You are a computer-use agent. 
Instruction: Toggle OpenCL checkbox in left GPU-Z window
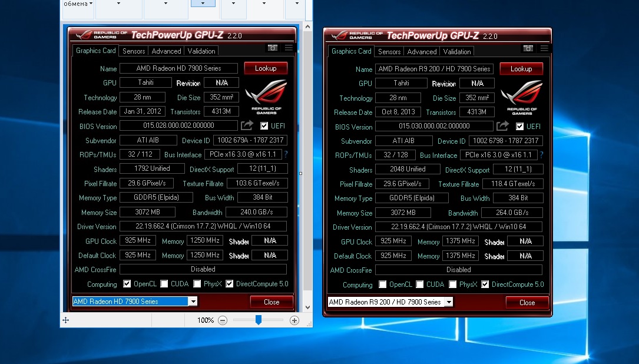click(x=127, y=284)
